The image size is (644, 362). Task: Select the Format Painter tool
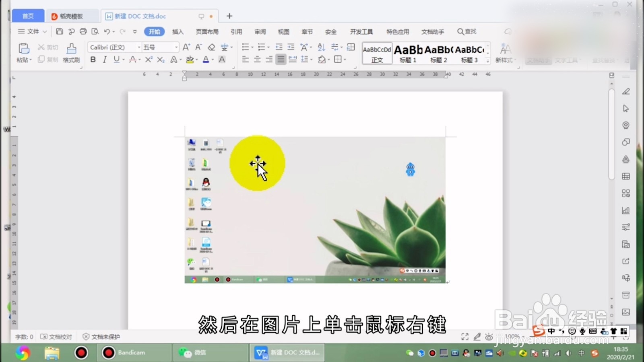coord(71,52)
